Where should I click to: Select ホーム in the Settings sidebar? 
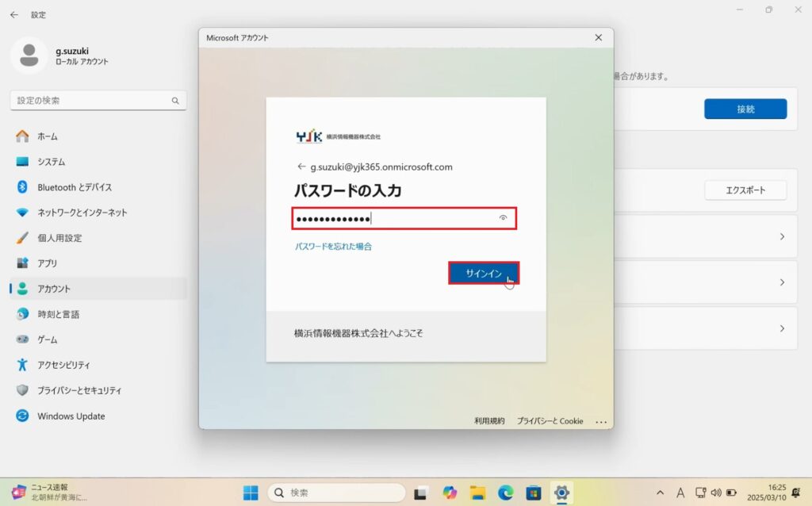click(x=98, y=136)
